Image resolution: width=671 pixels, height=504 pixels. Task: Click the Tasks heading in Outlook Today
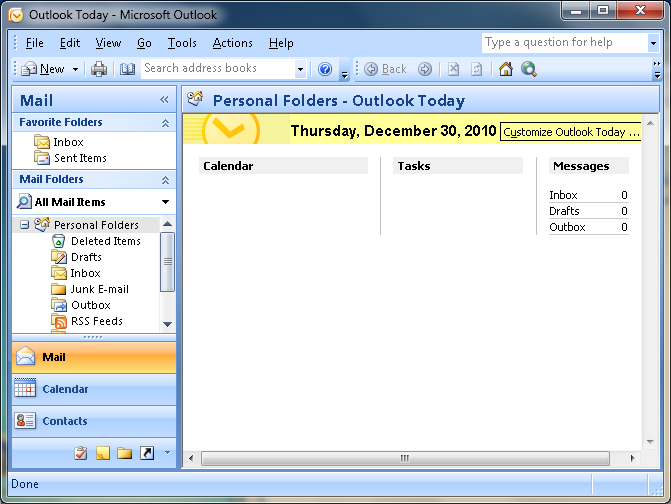click(414, 166)
